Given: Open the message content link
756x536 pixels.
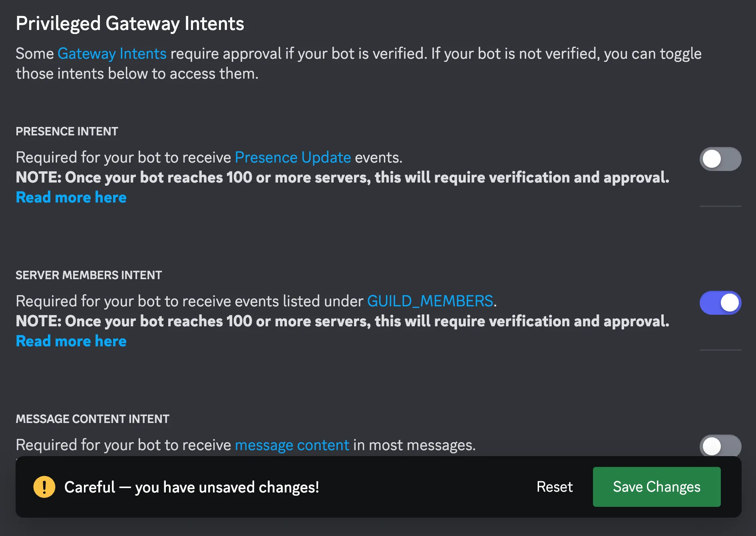Looking at the screenshot, I should point(292,445).
